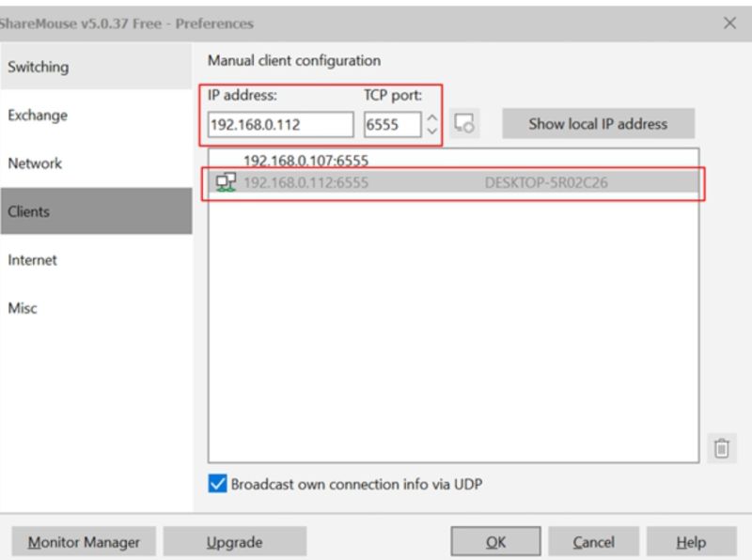Click the Cancel button
The height and width of the screenshot is (560, 752).
(x=593, y=542)
